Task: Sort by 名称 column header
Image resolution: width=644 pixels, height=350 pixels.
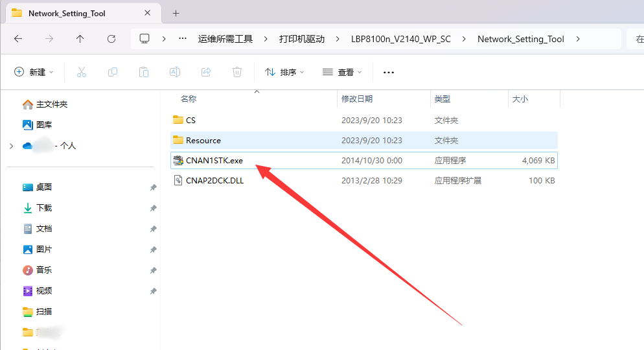Action: pos(189,99)
